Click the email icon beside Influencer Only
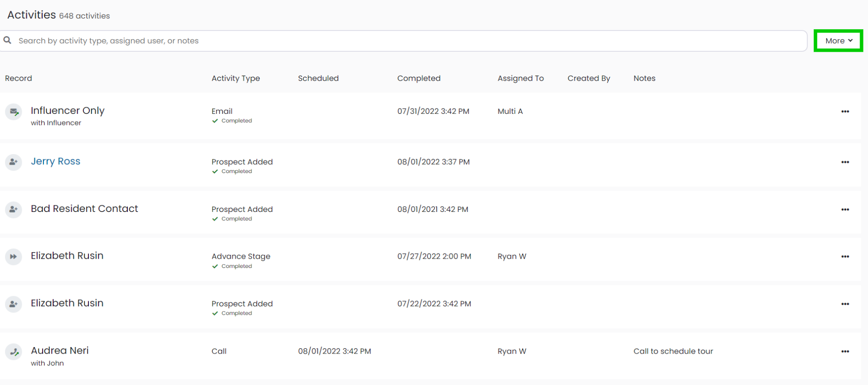 tap(14, 112)
